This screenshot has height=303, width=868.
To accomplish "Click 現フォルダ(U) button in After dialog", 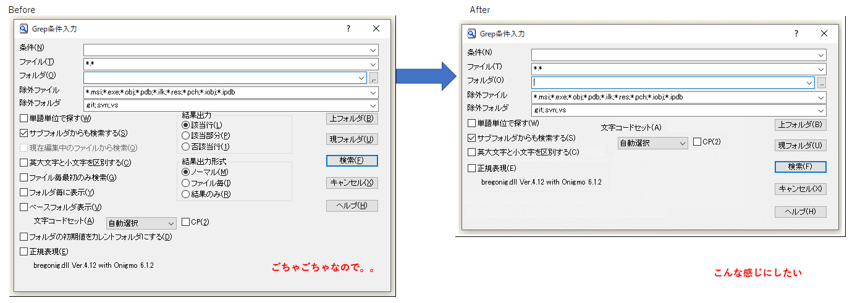I will (800, 146).
